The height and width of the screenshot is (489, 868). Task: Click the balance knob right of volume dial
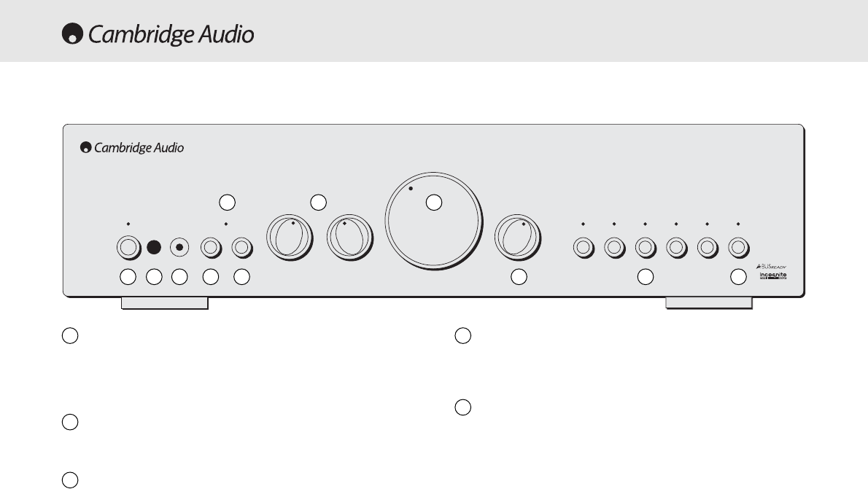pyautogui.click(x=518, y=238)
